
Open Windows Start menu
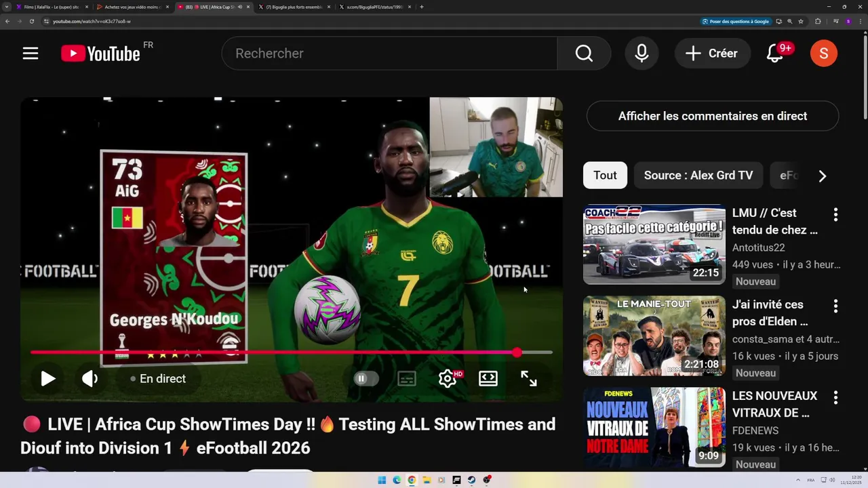pos(382,480)
